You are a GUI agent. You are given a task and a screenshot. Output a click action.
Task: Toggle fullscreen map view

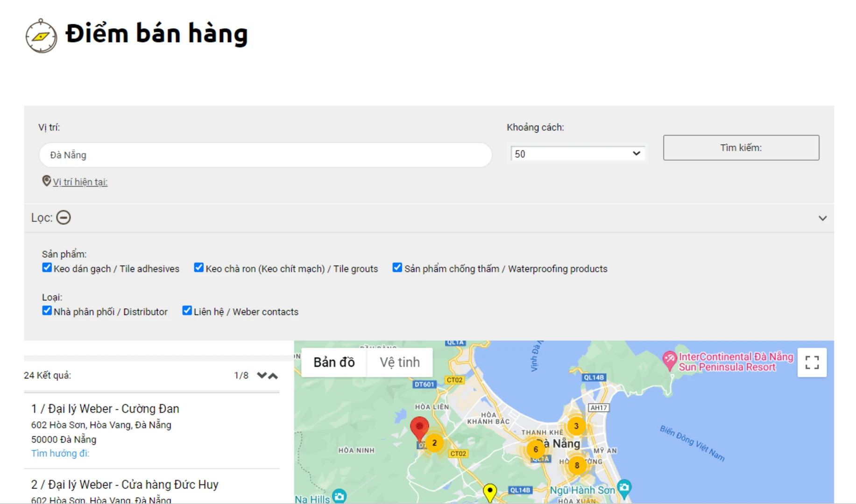pyautogui.click(x=812, y=363)
